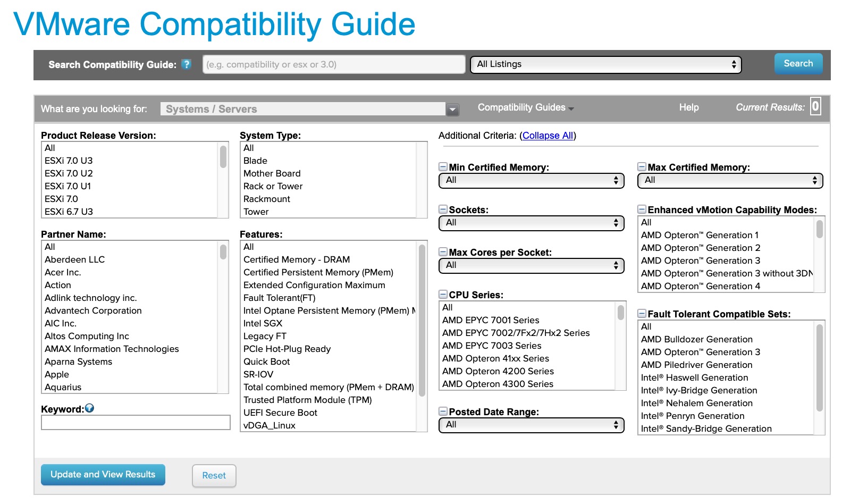
Task: Open the Max Cores per Socket dropdown
Action: 532,266
